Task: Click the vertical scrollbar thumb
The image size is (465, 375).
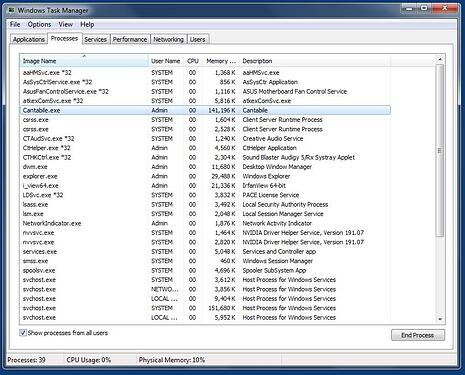Action: coord(440,150)
